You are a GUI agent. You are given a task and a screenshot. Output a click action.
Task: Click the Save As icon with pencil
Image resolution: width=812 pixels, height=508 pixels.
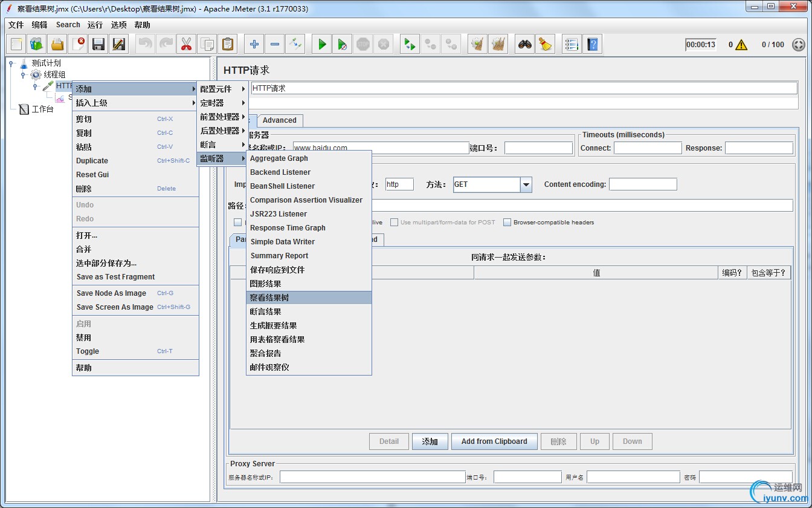(119, 44)
